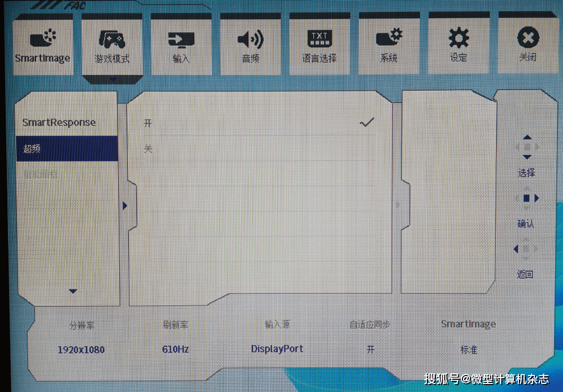
Task: Click the DisplayPort input source status text
Action: click(276, 349)
